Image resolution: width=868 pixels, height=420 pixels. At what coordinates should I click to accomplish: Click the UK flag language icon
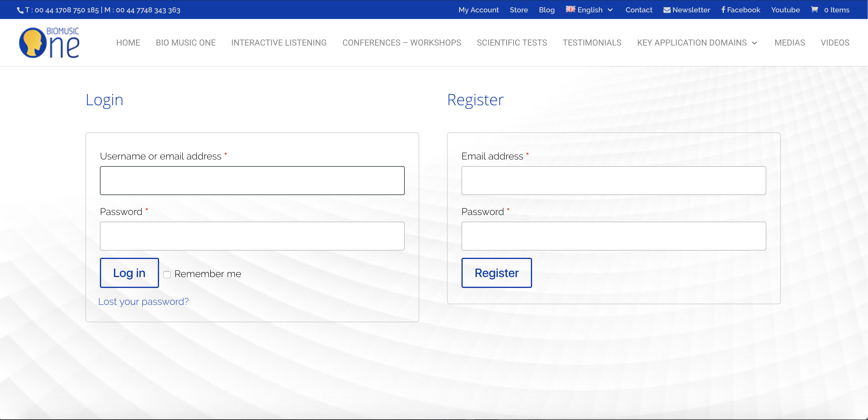(570, 9)
